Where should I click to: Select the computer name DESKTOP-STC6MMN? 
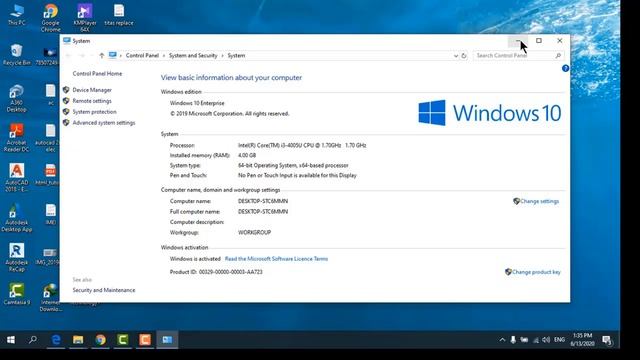pos(263,201)
